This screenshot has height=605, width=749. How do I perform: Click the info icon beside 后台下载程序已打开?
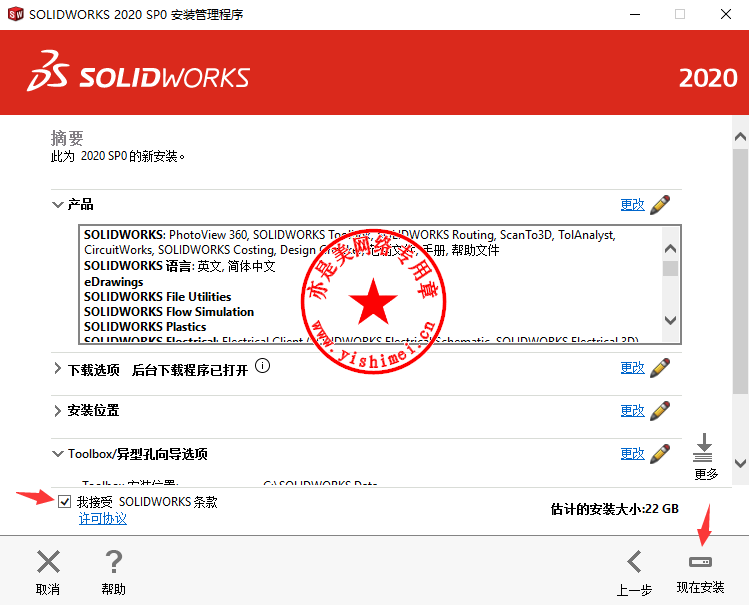262,366
